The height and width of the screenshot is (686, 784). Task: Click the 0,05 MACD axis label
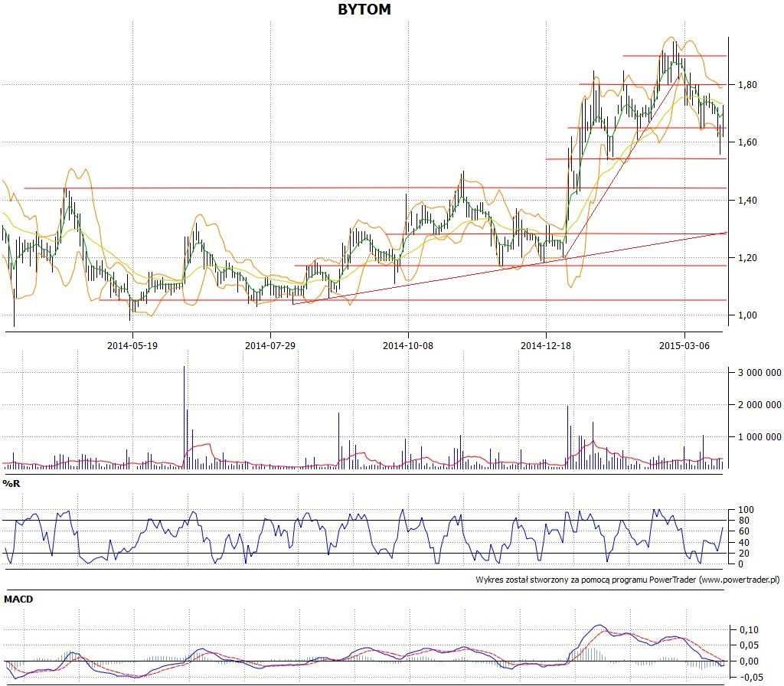(749, 645)
